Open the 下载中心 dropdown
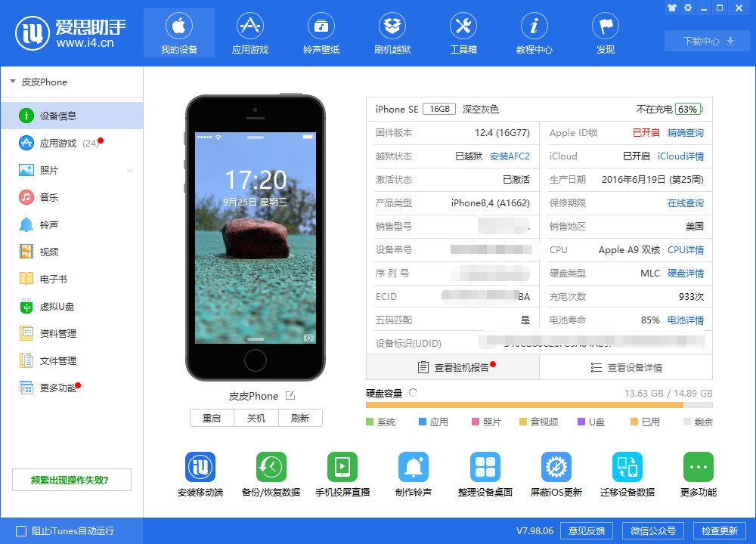The width and height of the screenshot is (756, 544). 706,41
